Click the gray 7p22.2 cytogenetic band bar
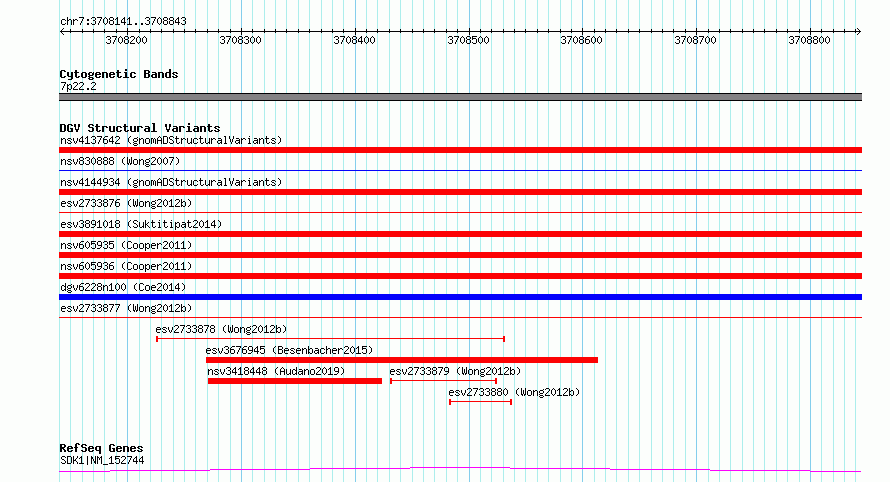Screen dimensions: 890x482 (x=460, y=97)
